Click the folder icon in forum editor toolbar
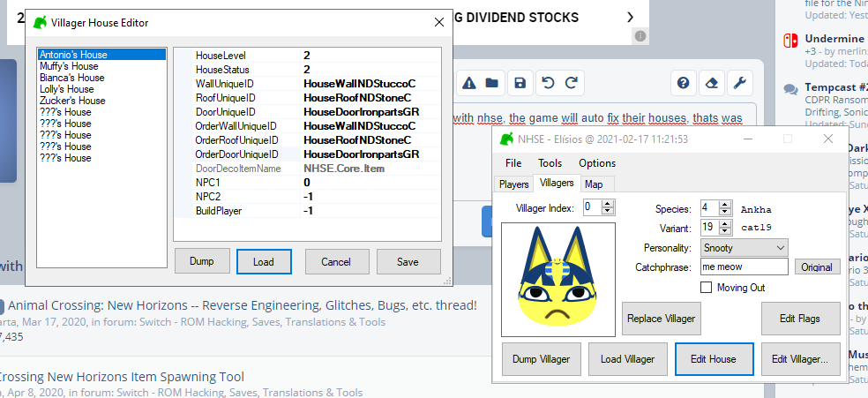Screen dimensions: 868x398 [x=491, y=84]
